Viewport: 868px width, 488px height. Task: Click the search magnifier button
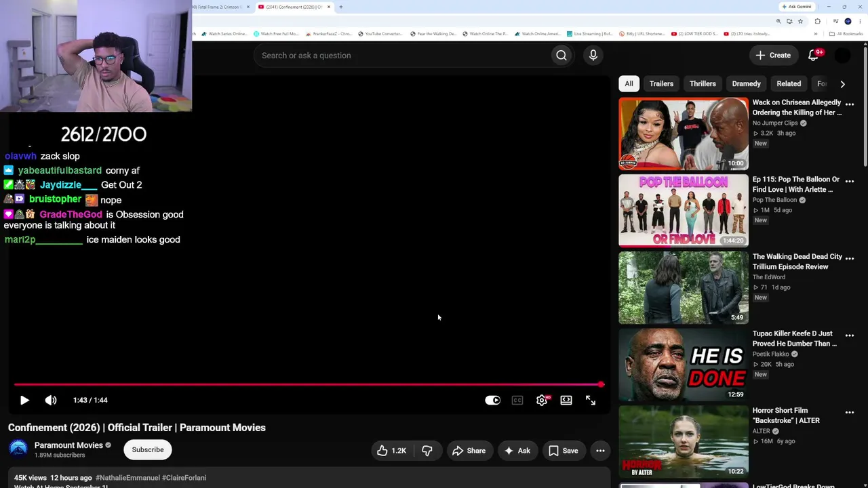point(561,56)
